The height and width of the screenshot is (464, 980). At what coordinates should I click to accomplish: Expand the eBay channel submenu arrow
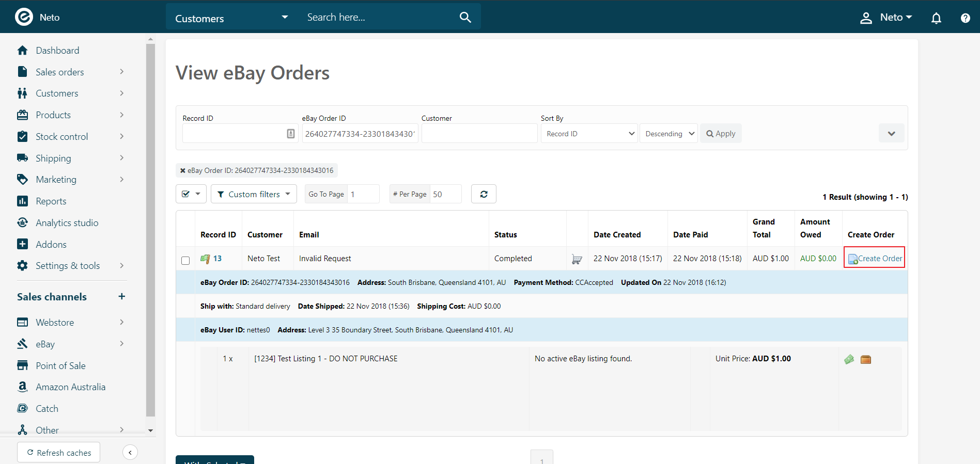pos(122,344)
